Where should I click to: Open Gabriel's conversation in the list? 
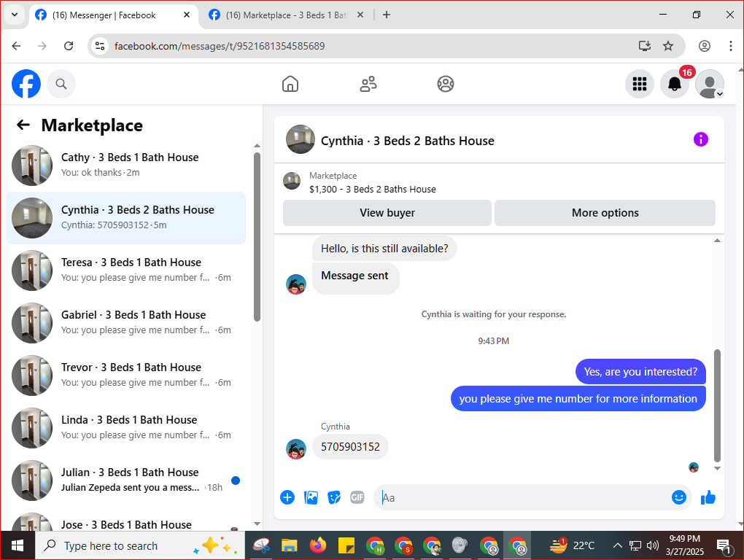125,323
